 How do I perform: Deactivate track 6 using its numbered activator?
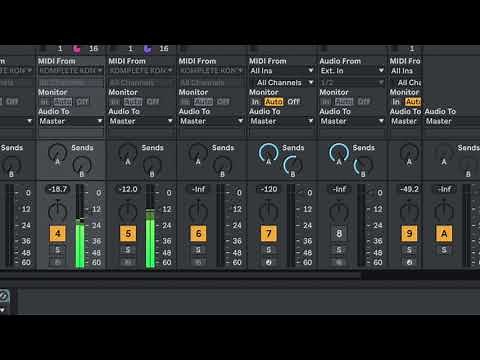click(198, 233)
